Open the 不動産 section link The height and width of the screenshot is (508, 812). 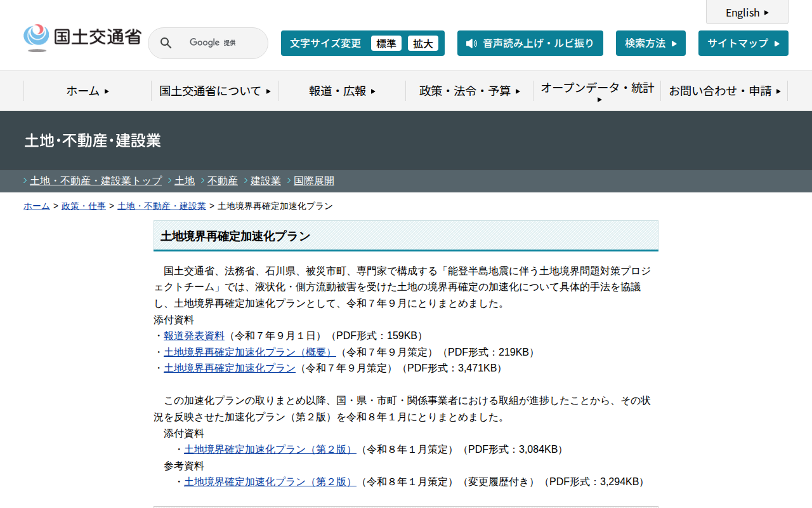point(223,181)
